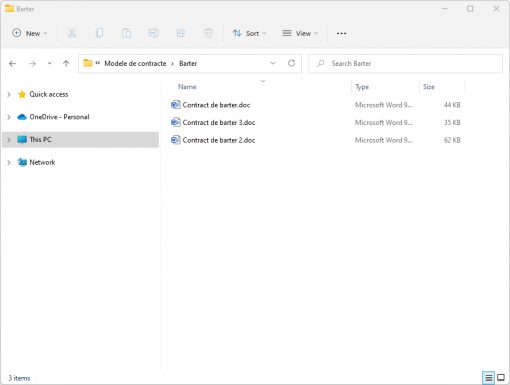The image size is (510, 385).
Task: Expand the Network tree node
Action: click(9, 163)
